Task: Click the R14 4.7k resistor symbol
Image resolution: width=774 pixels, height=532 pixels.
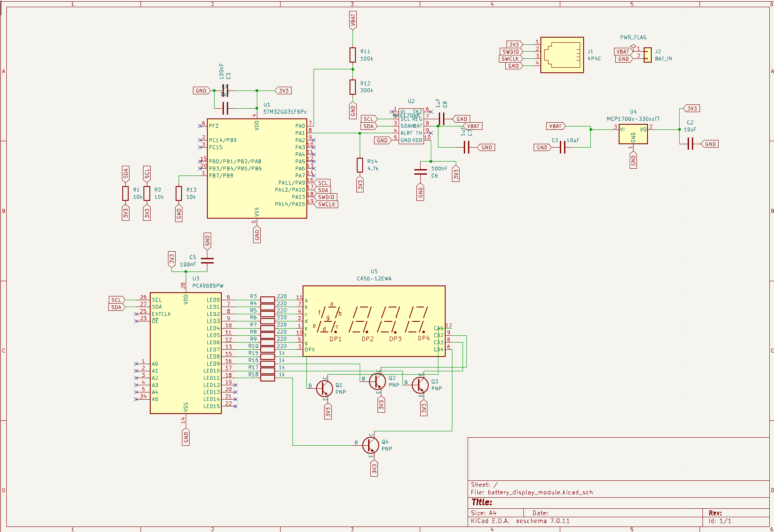Action: (360, 165)
